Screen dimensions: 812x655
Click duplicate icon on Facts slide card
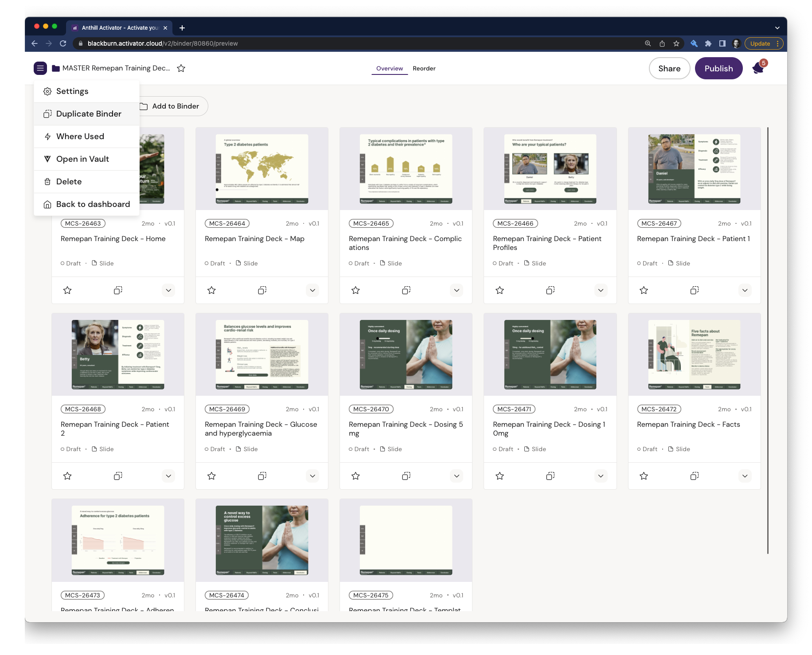point(694,476)
